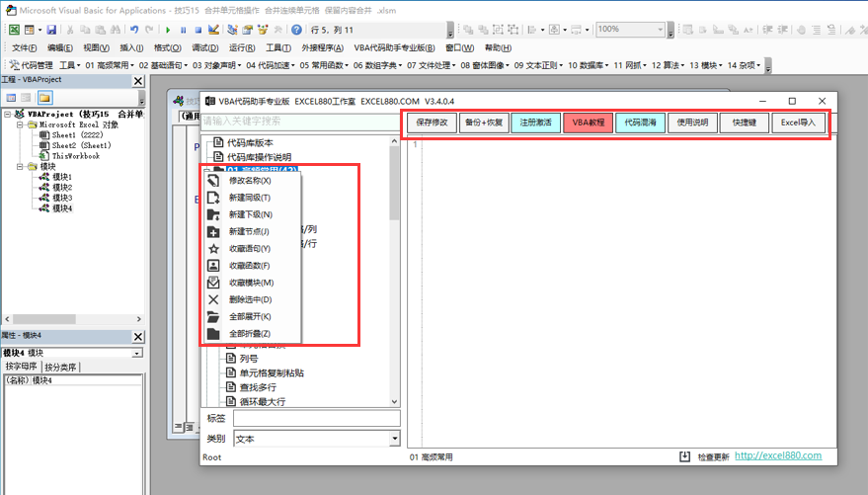The image size is (868, 495).
Task: Toggle Design Mode icon
Action: click(x=213, y=30)
